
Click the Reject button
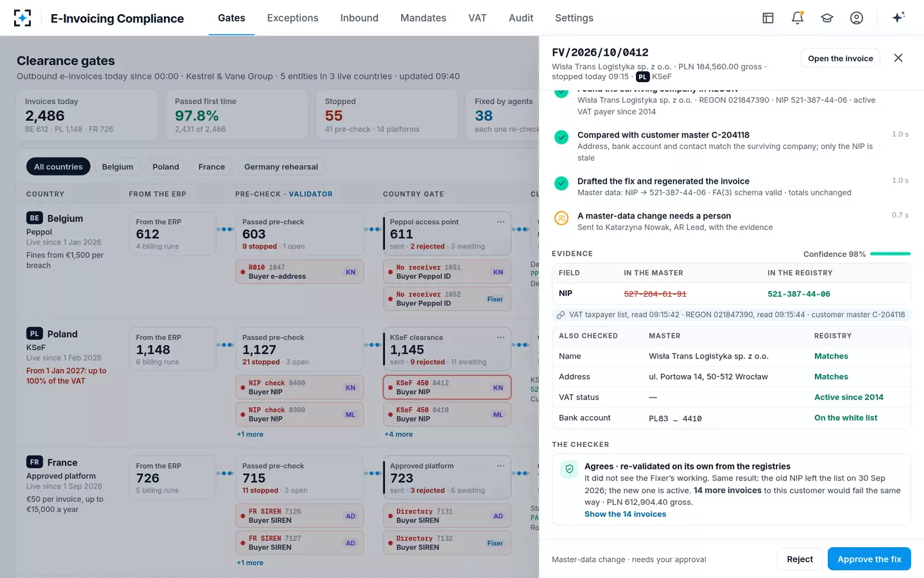(x=800, y=559)
